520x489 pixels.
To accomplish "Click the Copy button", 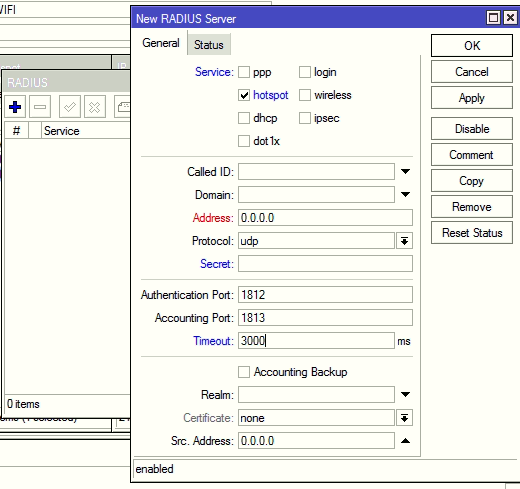I will [472, 181].
